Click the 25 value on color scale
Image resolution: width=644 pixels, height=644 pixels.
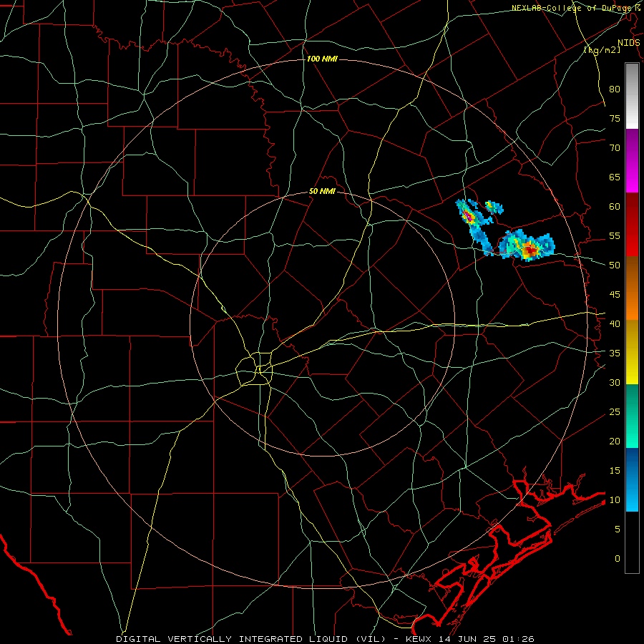pos(615,412)
